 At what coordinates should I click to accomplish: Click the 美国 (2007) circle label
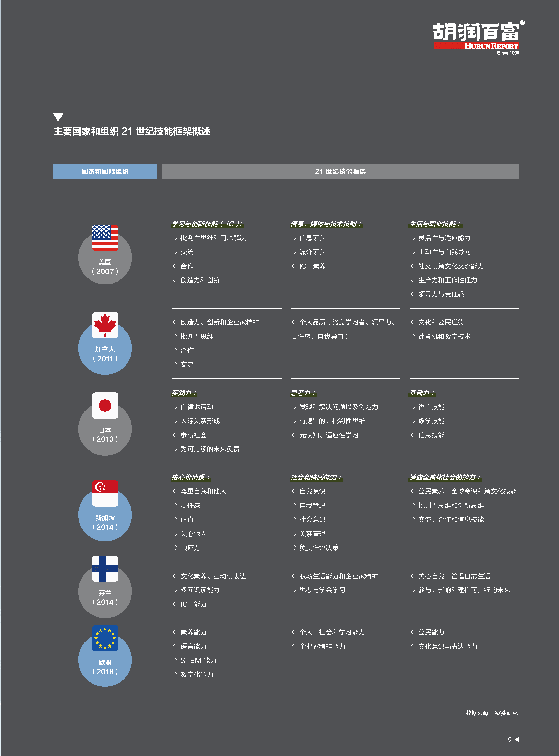(105, 267)
